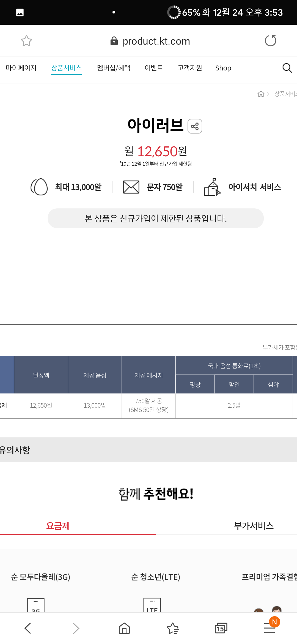Tap the image notification icon in status bar
The image size is (297, 644).
tap(20, 12)
